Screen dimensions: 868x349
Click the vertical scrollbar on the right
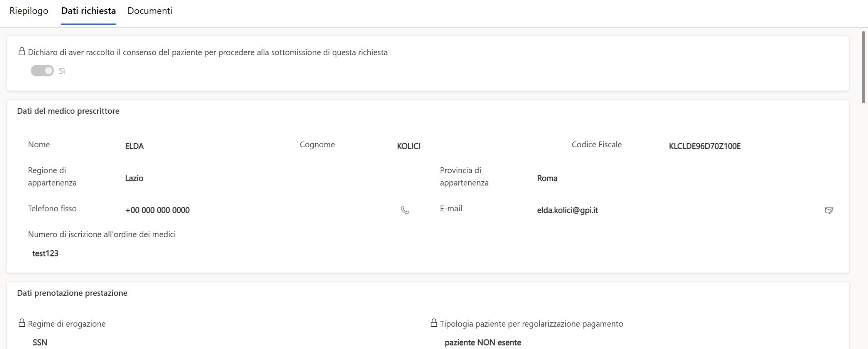click(863, 67)
